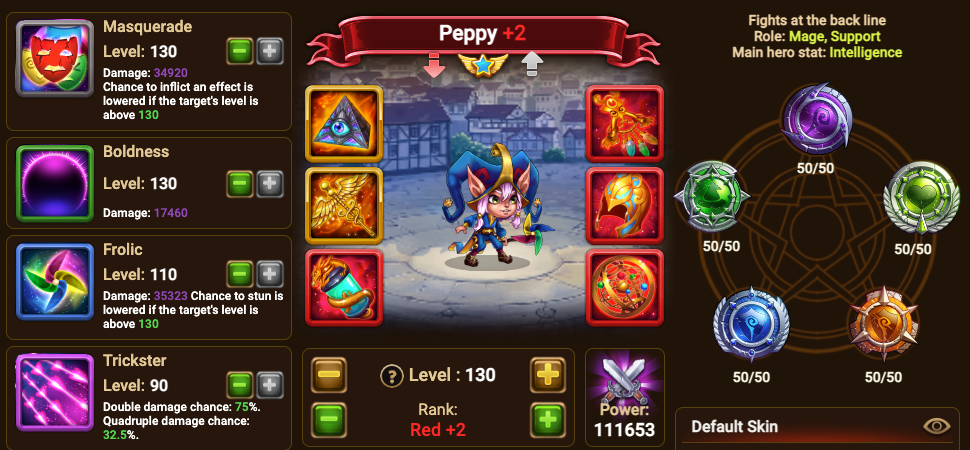Inspect the golden winged caduceus item

(344, 206)
